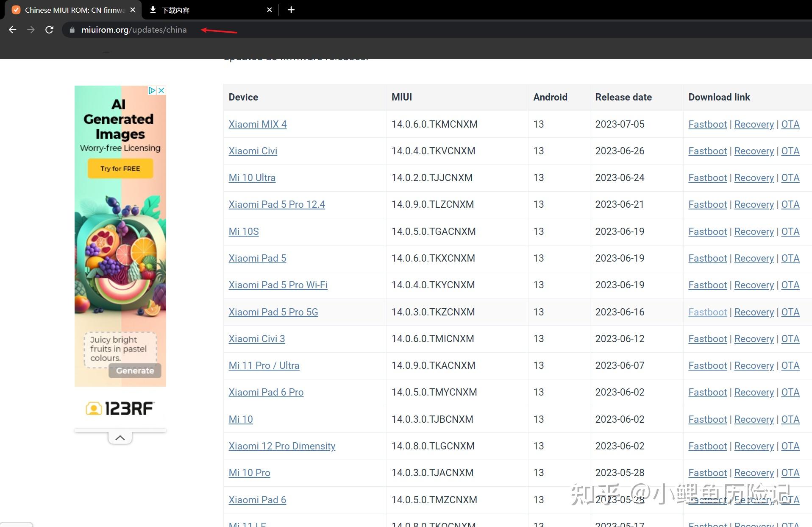Open the Mi 11 Pro / Ultra link
812x527 pixels.
click(x=264, y=365)
